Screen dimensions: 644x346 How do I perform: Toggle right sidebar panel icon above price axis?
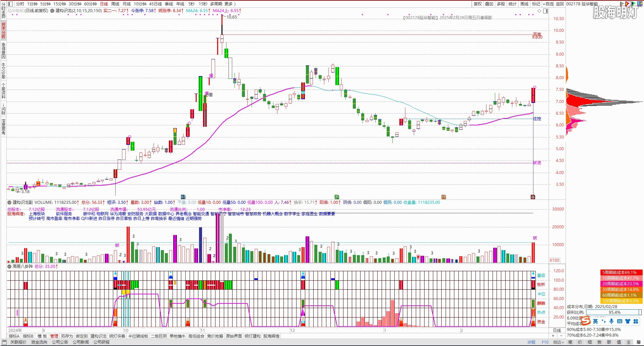tap(545, 11)
